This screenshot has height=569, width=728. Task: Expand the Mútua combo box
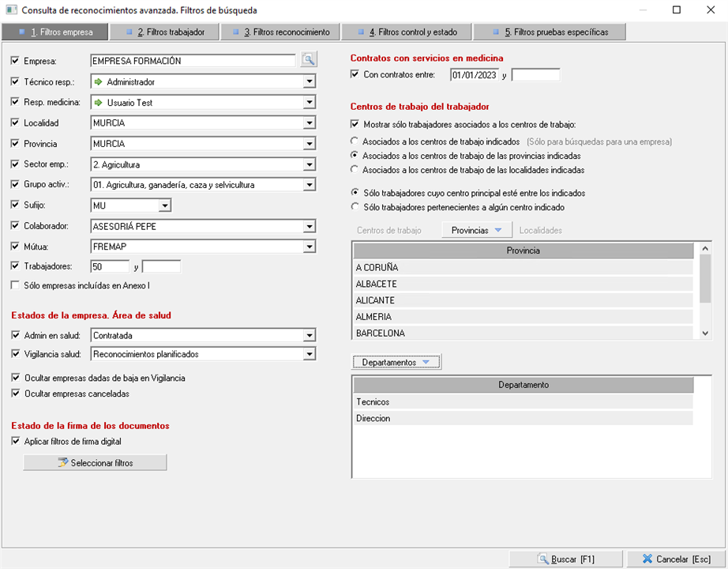(309, 247)
